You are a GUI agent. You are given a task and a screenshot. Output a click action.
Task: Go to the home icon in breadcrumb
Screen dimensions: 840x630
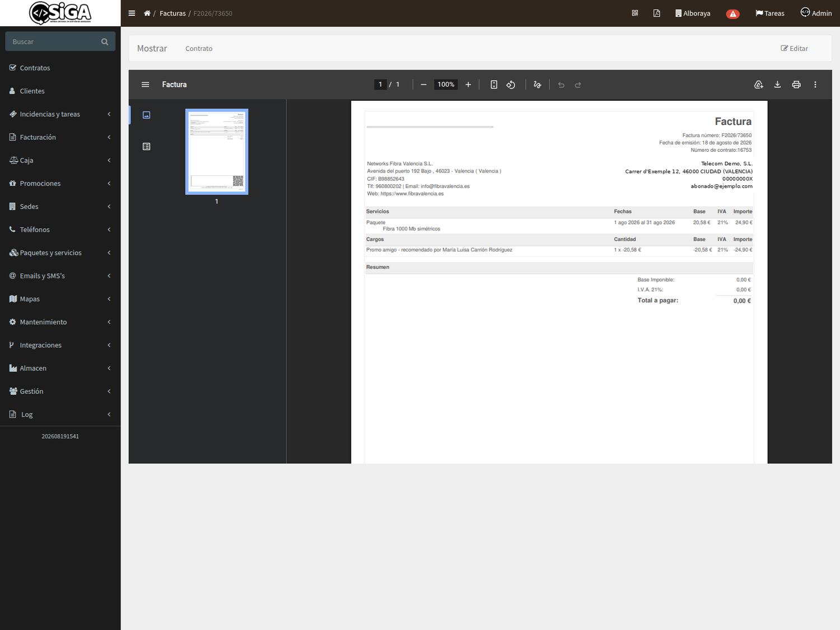[147, 13]
